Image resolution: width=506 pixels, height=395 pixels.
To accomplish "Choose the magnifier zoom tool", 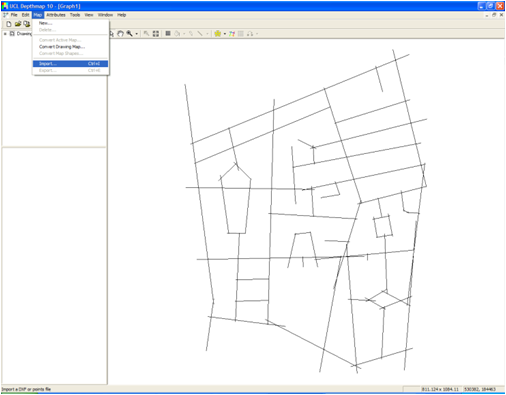I will pyautogui.click(x=129, y=34).
